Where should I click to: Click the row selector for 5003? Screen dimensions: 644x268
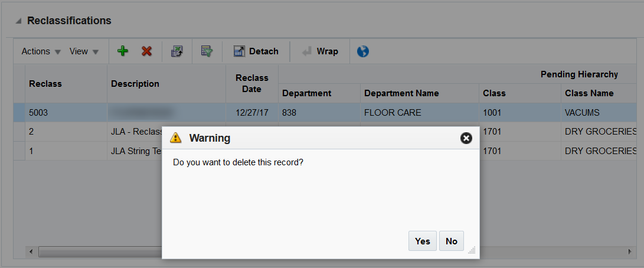[x=19, y=112]
